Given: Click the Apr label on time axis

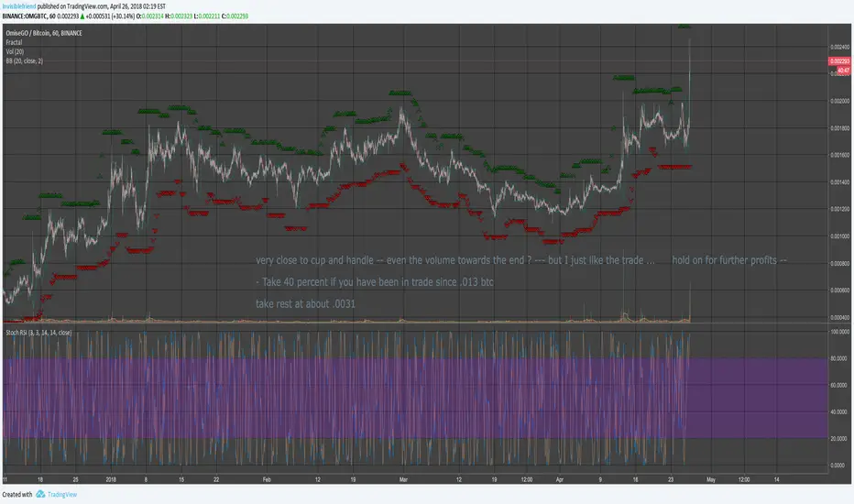Looking at the screenshot, I should [560, 480].
